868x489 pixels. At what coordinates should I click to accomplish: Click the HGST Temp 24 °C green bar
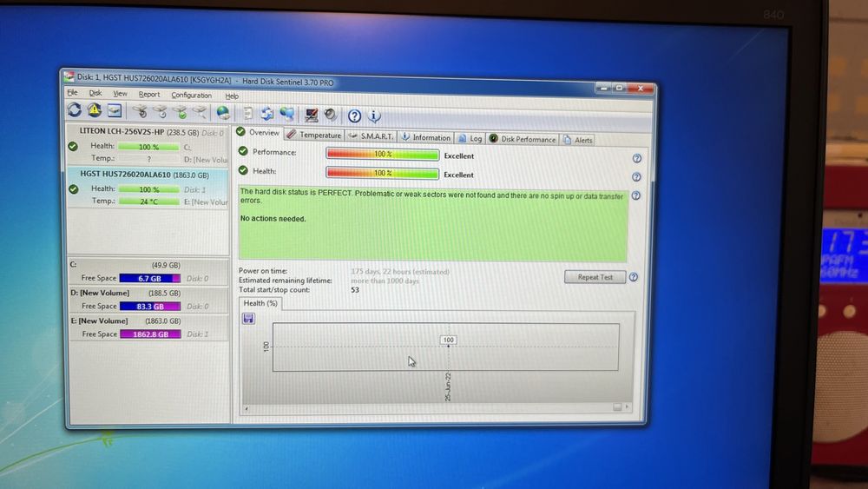pos(149,202)
